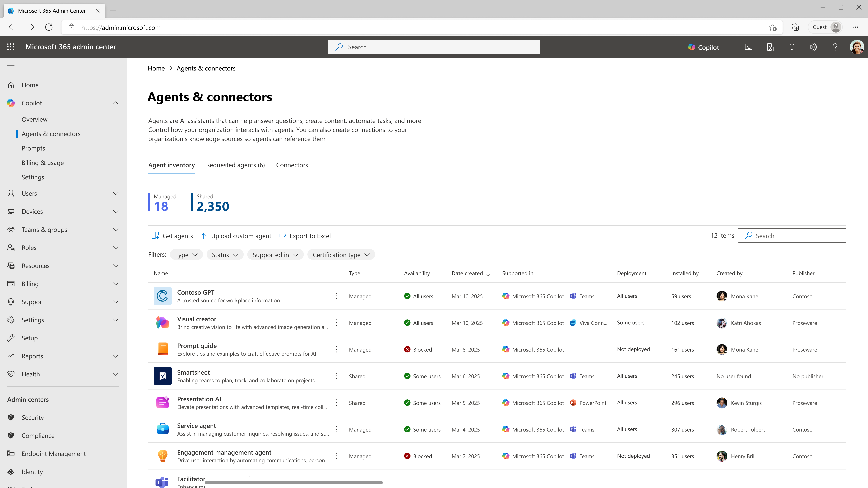
Task: Open Billing & usage under Copilot
Action: point(43,163)
